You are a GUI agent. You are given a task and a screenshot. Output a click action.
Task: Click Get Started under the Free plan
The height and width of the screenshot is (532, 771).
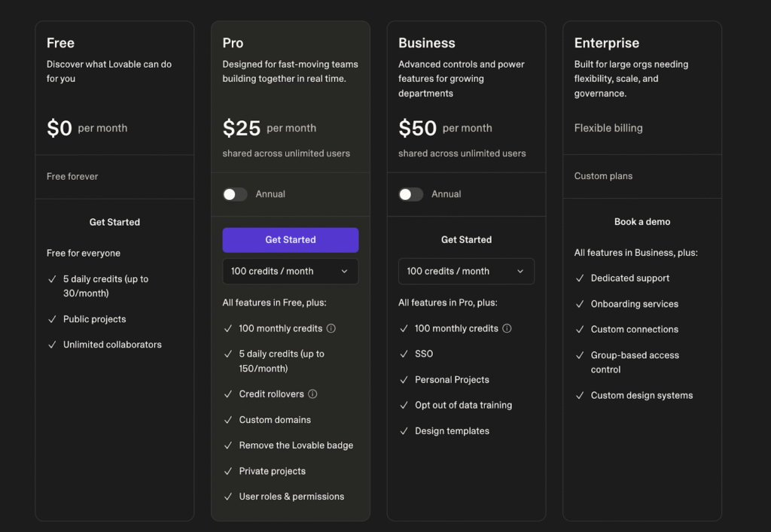click(114, 222)
